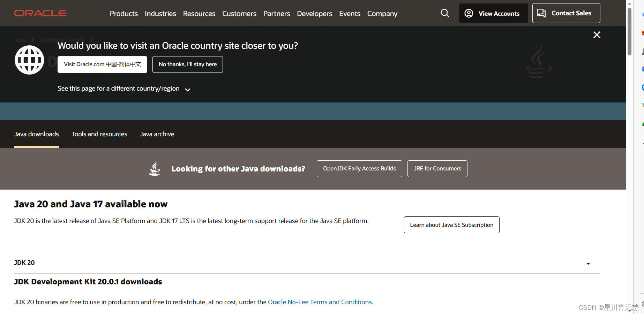
Task: Switch to Java archive tab
Action: (157, 134)
